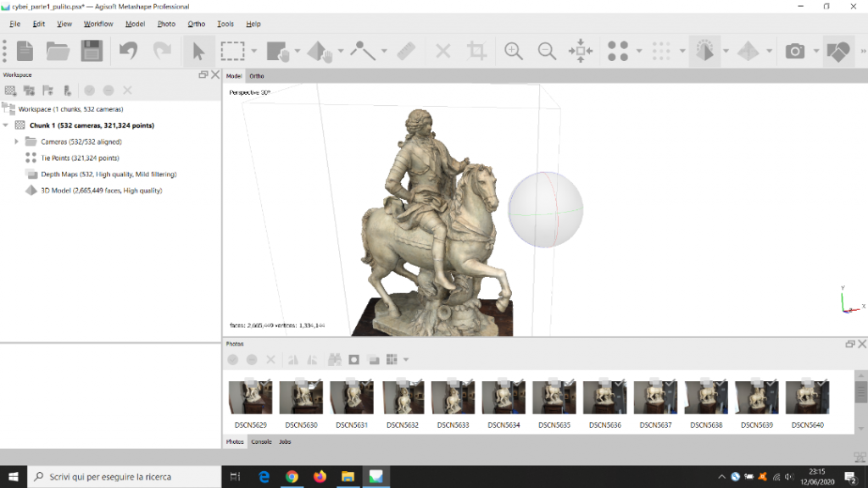Save project using the floppy disk icon

coord(92,51)
